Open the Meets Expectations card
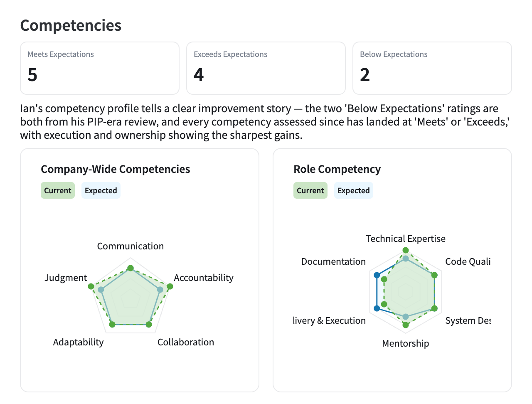 point(100,68)
